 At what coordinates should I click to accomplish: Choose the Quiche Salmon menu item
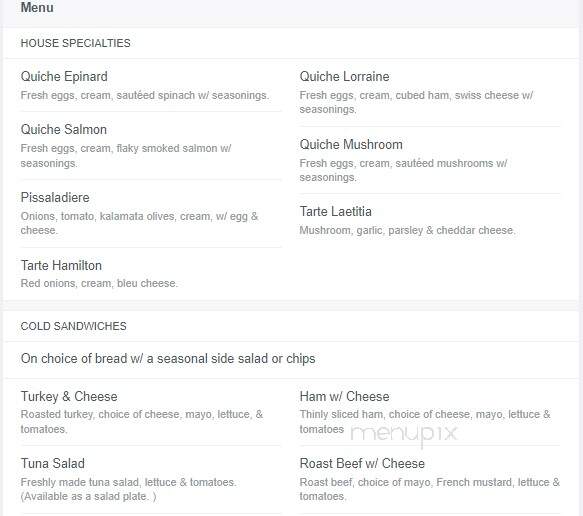64,129
